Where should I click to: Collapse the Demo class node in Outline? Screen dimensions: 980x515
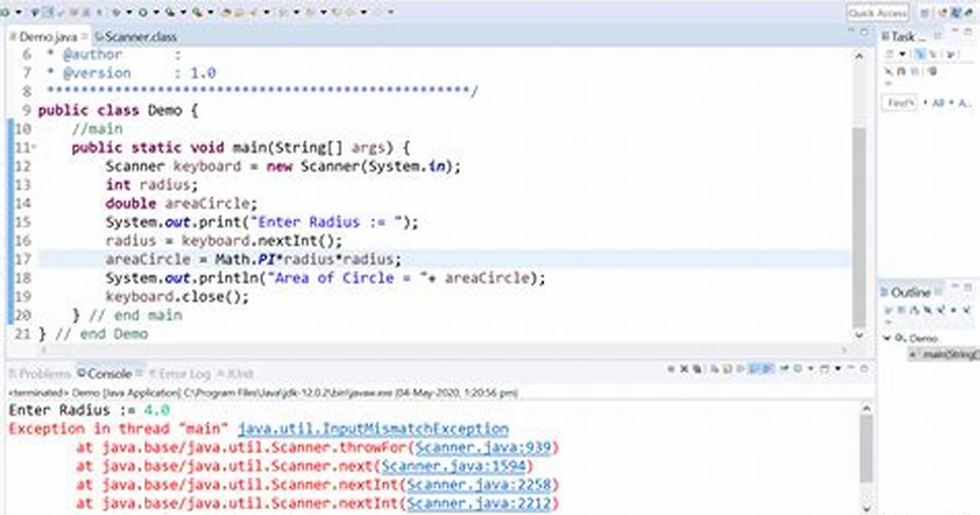point(887,338)
